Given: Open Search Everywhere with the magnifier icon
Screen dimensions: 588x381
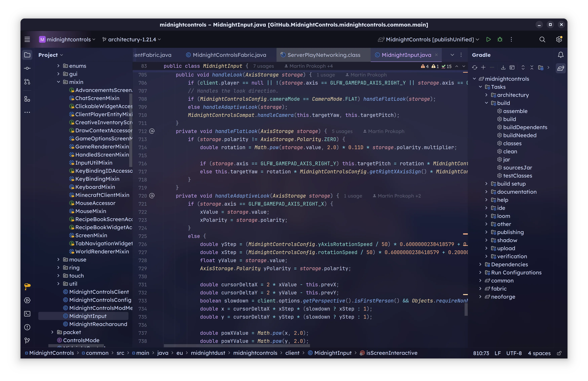Looking at the screenshot, I should point(542,39).
